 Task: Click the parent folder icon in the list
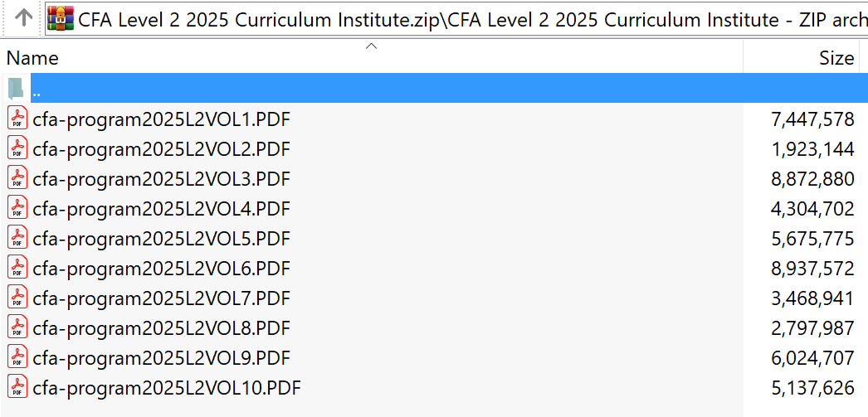coord(17,89)
